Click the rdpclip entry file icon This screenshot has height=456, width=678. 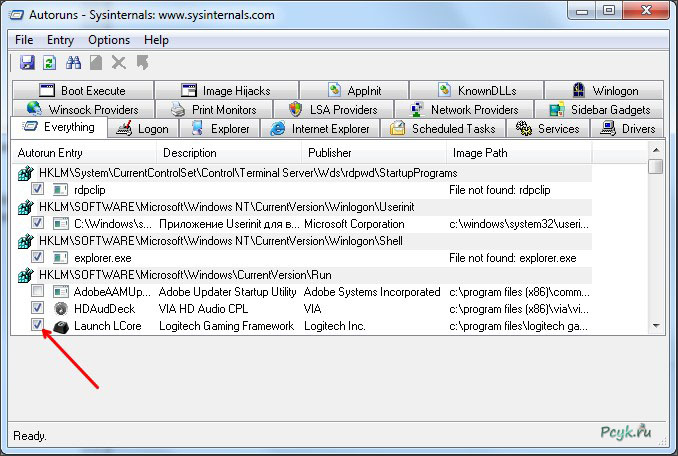coord(60,190)
